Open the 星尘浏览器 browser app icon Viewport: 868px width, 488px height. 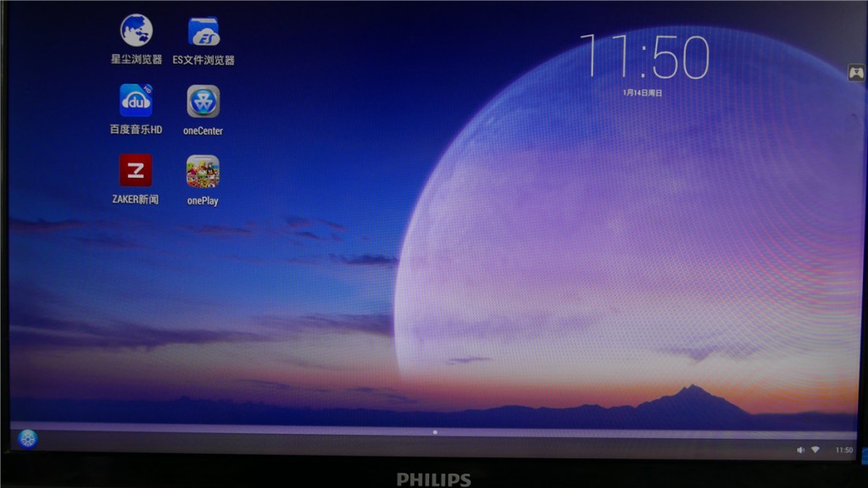136,30
